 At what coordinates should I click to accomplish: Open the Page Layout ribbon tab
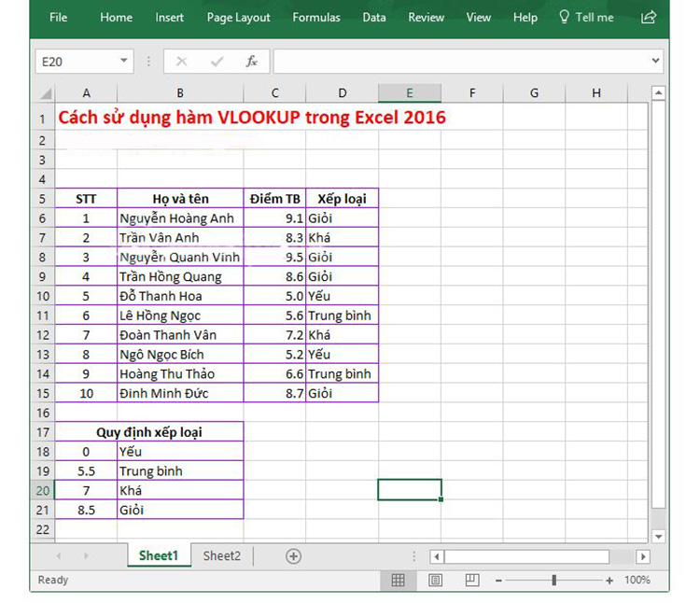click(238, 18)
